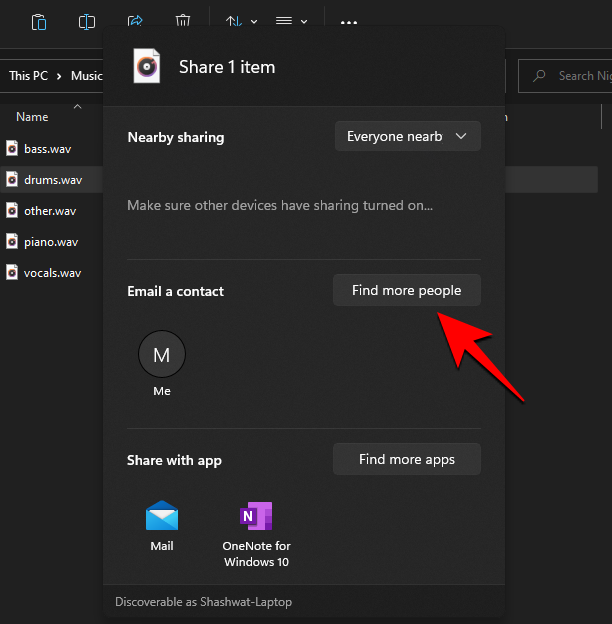Image resolution: width=612 pixels, height=624 pixels.
Task: Click the vocals.wav file icon
Action: tap(12, 273)
